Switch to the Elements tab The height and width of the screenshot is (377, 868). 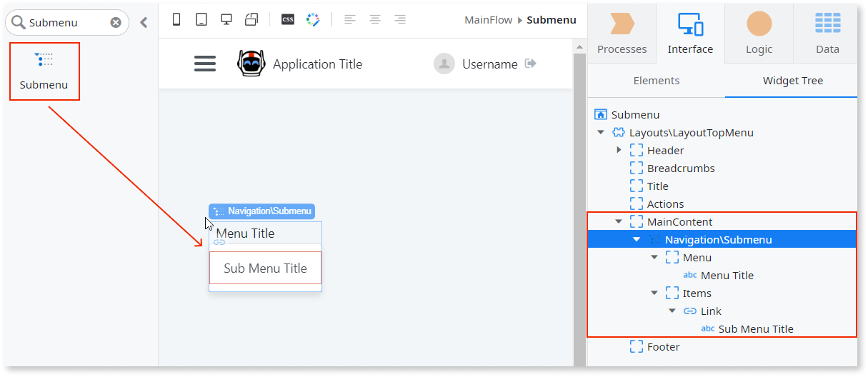pyautogui.click(x=657, y=81)
